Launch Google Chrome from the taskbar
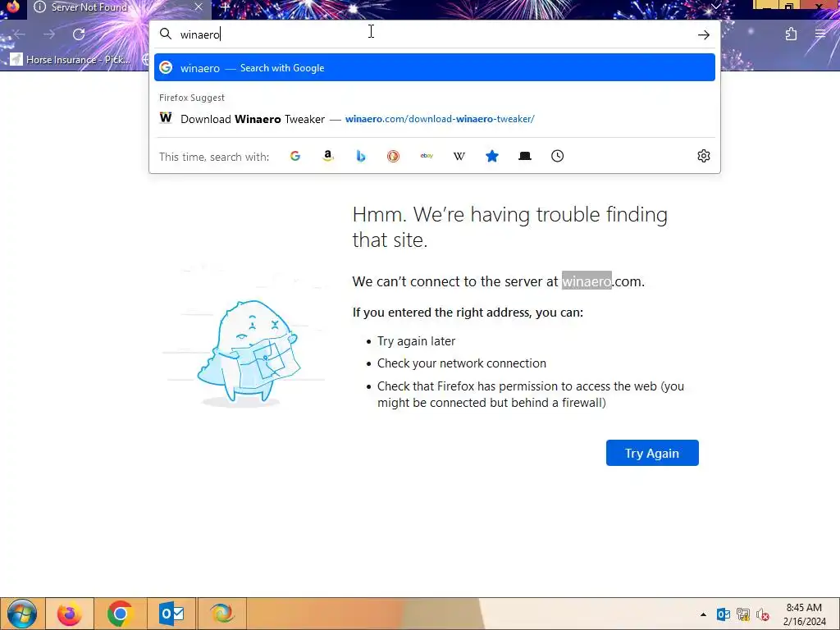Viewport: 840px width, 630px height. (x=120, y=614)
